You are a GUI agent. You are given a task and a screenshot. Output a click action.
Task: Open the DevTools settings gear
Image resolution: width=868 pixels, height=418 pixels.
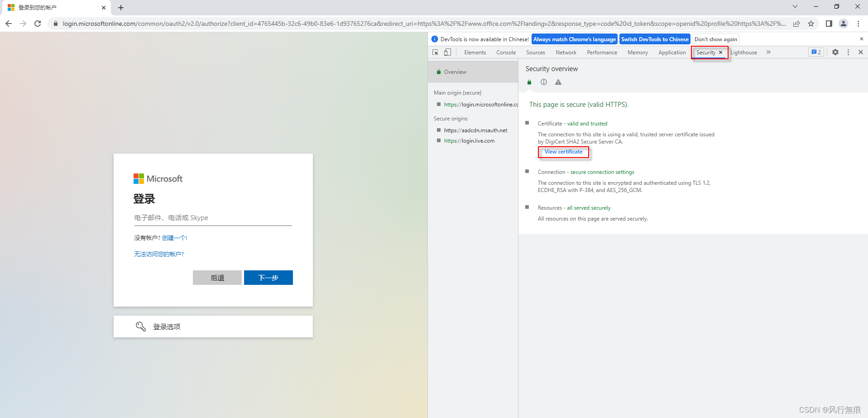pyautogui.click(x=834, y=52)
